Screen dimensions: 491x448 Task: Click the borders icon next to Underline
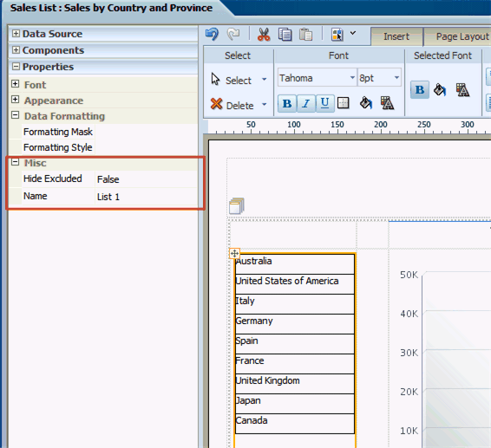click(344, 103)
